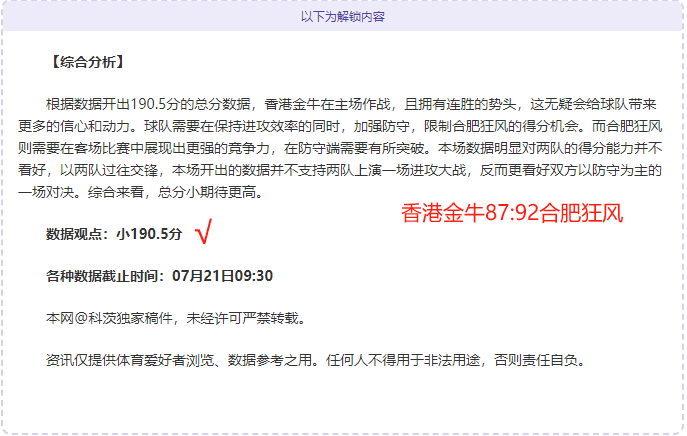687x436 pixels.
Task: Click the header '以下为解锁内容'
Action: point(343,17)
